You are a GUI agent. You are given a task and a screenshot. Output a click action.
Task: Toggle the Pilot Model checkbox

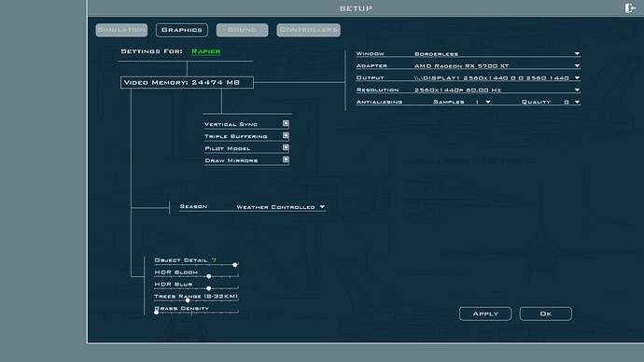click(286, 147)
